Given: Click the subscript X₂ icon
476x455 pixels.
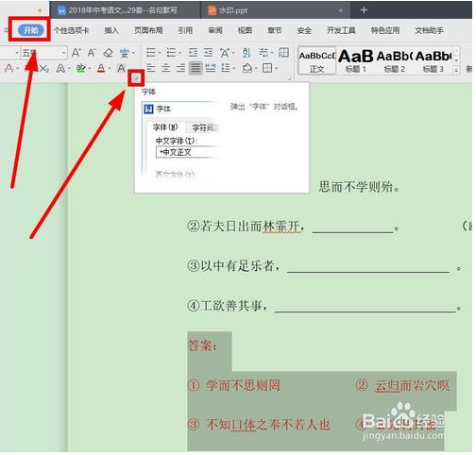Looking at the screenshot, I should pos(44,68).
